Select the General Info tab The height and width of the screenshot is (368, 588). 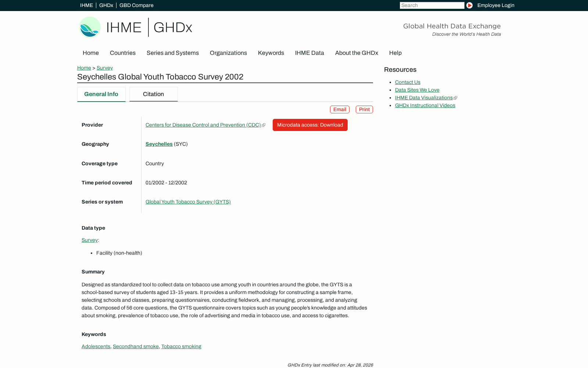(101, 94)
